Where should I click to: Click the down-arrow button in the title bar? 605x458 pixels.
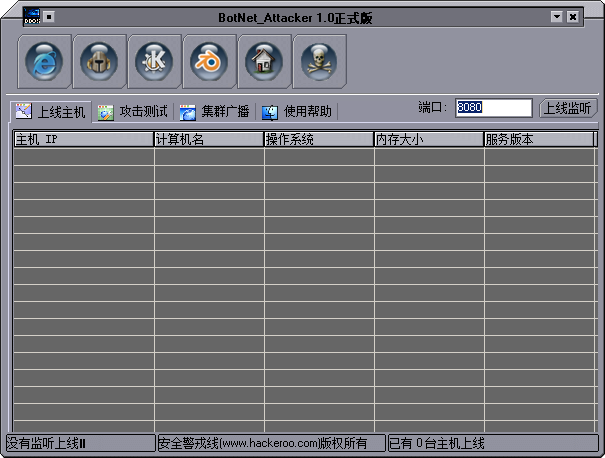556,17
